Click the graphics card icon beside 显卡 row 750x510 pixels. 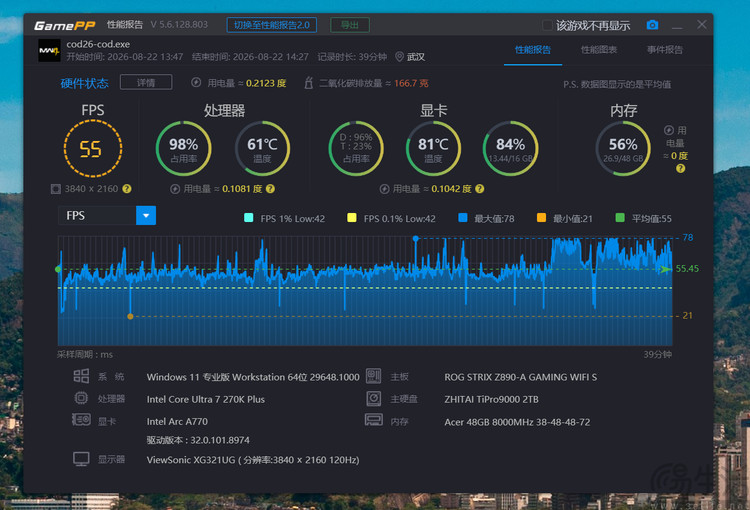pos(81,420)
